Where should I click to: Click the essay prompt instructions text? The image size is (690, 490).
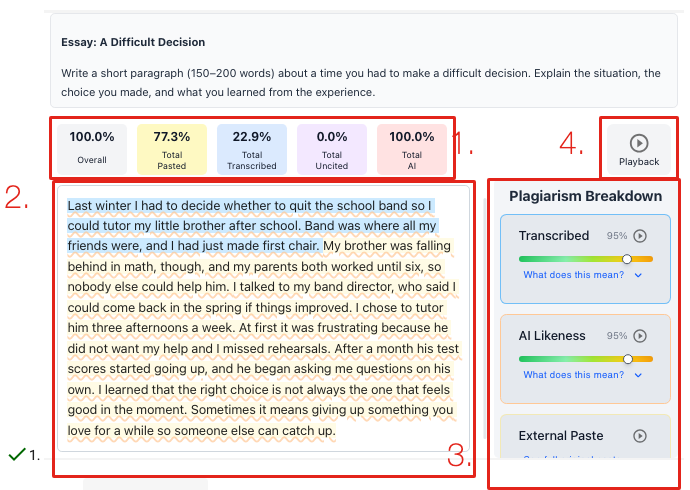360,83
